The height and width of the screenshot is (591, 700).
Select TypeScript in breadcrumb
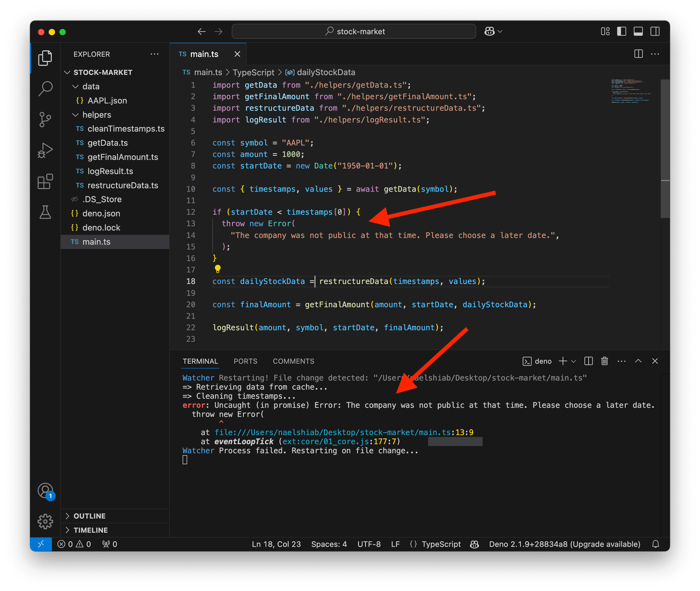point(253,72)
